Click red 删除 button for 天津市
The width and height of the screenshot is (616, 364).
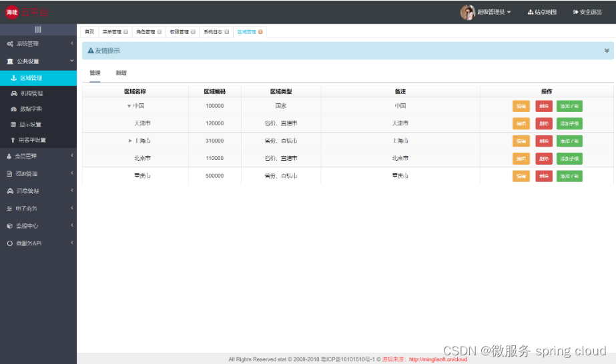point(544,123)
